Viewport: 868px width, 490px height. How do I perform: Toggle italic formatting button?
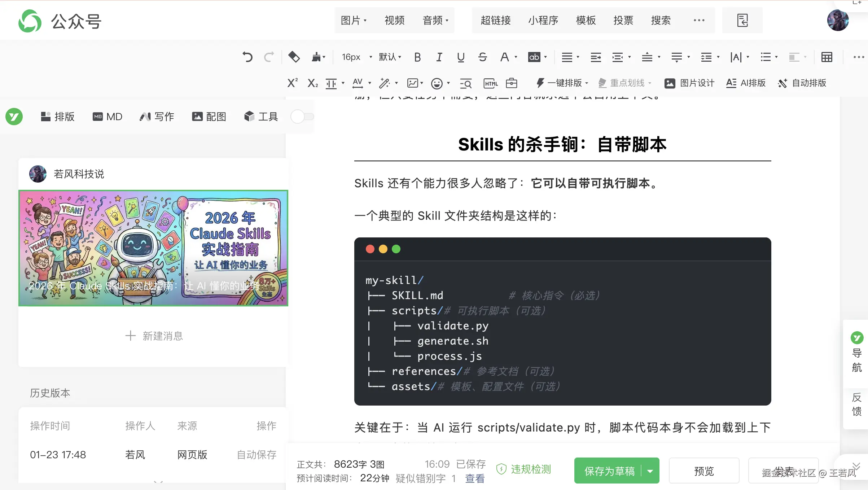coord(439,57)
